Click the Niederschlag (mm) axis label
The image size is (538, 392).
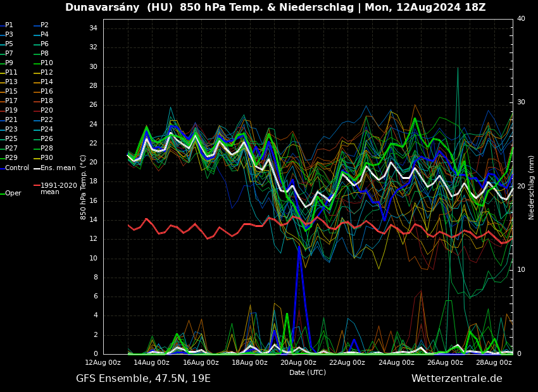coord(532,187)
